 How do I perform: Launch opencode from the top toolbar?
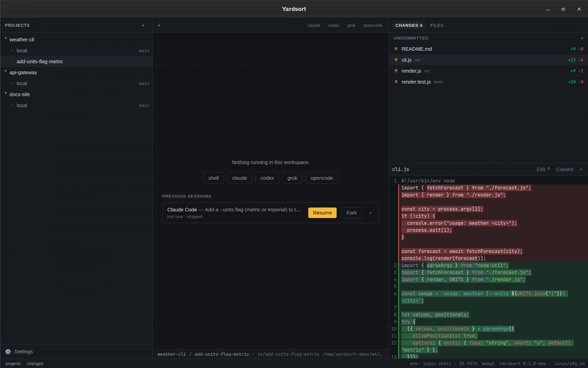[373, 25]
